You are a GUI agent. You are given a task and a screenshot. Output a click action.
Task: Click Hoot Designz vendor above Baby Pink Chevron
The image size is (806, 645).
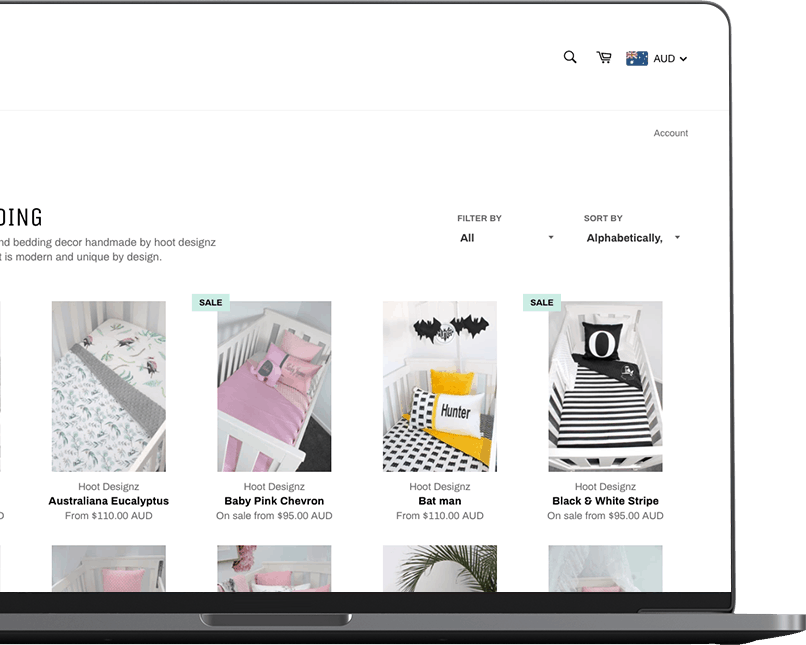pos(274,487)
